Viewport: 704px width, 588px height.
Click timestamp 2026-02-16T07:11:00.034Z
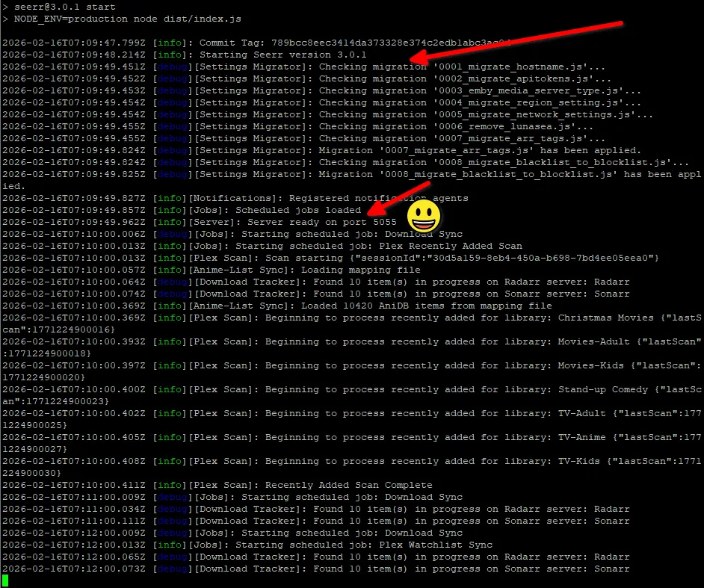(74, 509)
